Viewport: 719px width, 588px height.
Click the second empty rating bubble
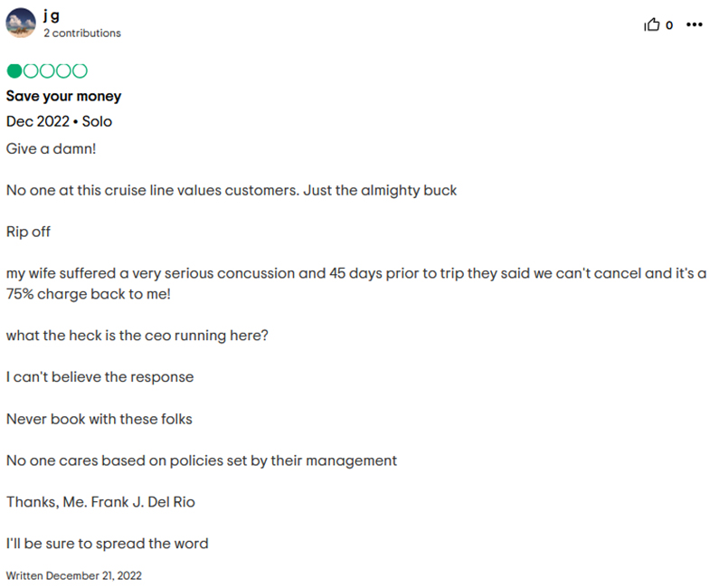pos(31,71)
